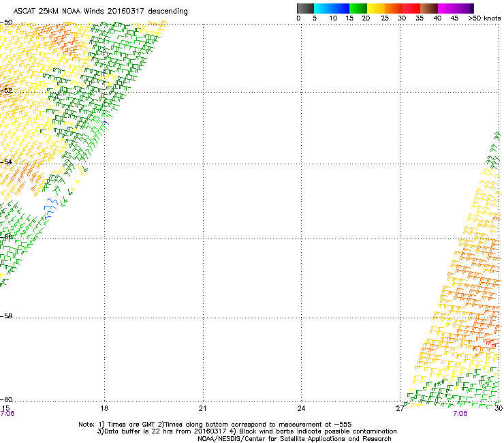Click the longitude label '21'

coord(202,408)
